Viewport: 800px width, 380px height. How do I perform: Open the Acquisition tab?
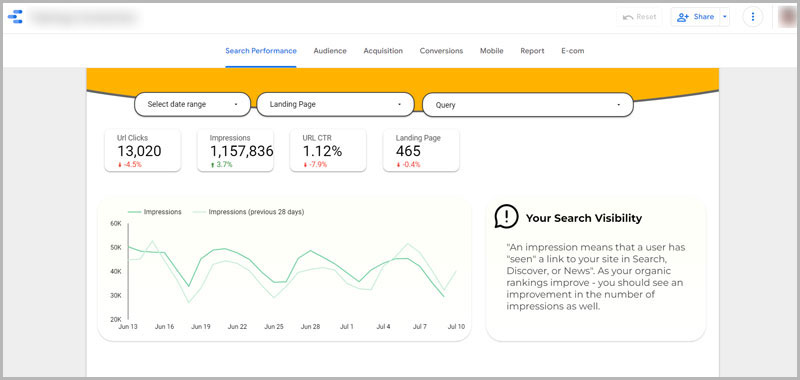pos(383,51)
